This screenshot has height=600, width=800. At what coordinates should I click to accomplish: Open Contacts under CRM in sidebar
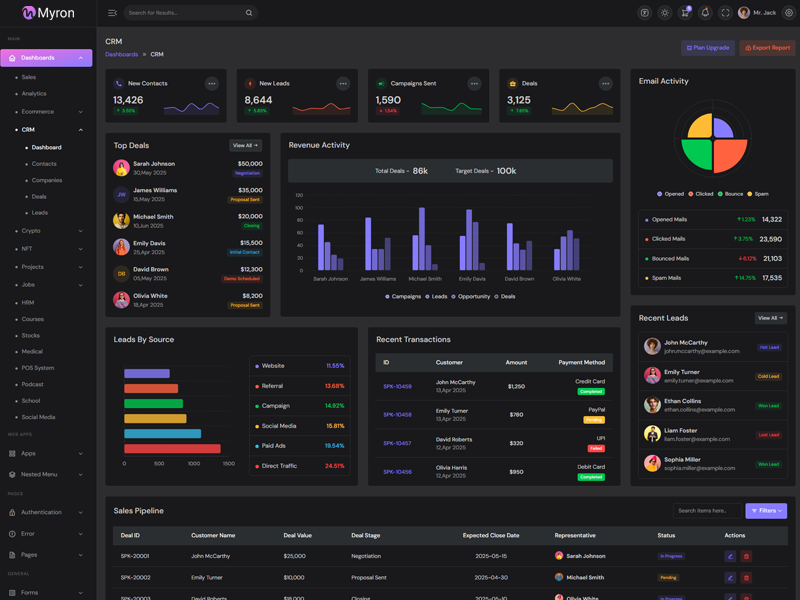tap(44, 164)
